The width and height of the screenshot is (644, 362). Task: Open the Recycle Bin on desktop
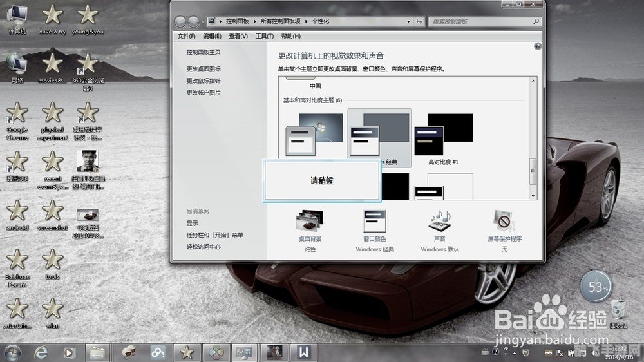pos(618,310)
